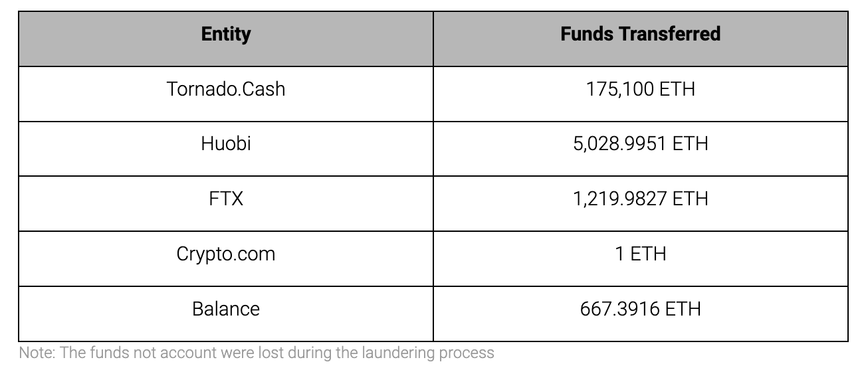868x376 pixels.
Task: Click 'ETH' in the Huobi row
Action: tap(691, 143)
